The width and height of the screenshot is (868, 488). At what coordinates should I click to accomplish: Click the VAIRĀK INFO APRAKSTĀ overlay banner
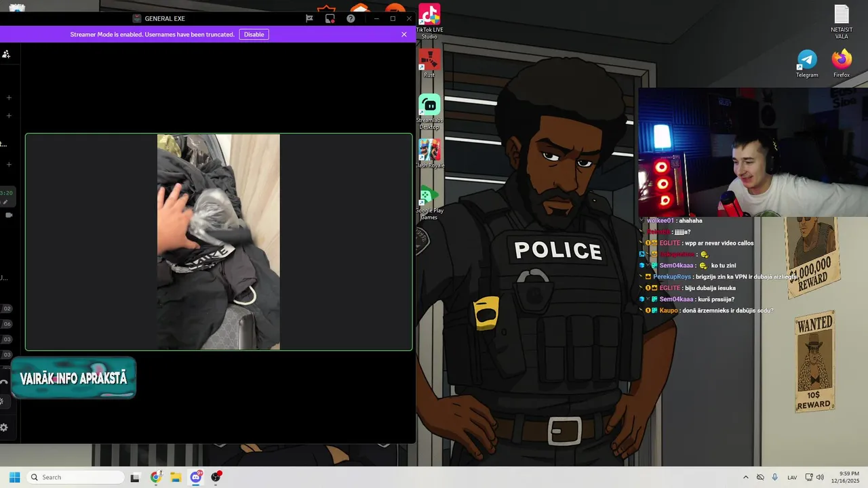coord(73,378)
